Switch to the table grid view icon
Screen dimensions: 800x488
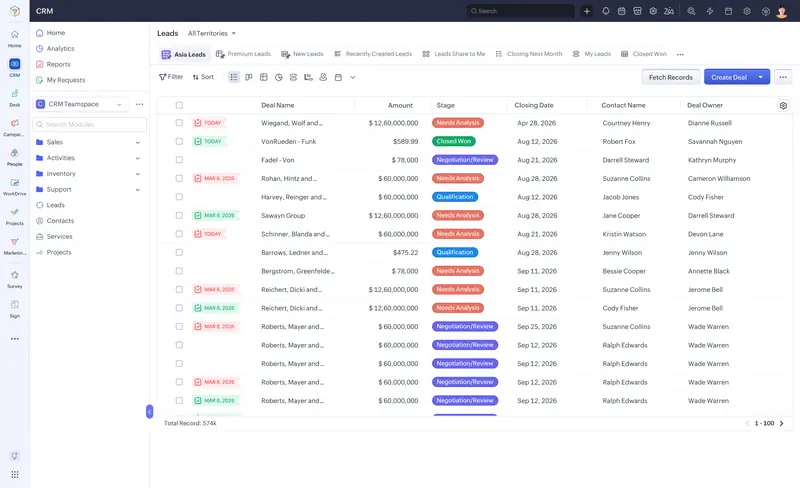[264, 77]
